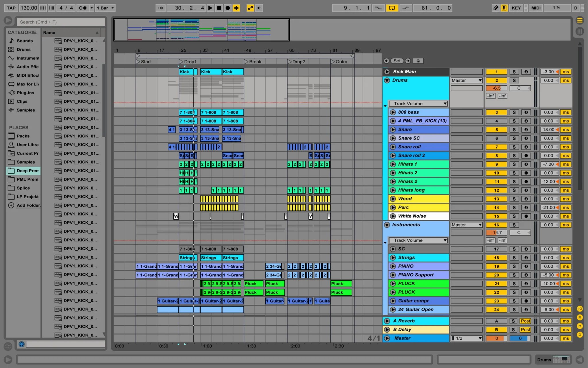This screenshot has width=588, height=368.
Task: Open Instruments Track Volume automation chooser
Action: tap(418, 240)
